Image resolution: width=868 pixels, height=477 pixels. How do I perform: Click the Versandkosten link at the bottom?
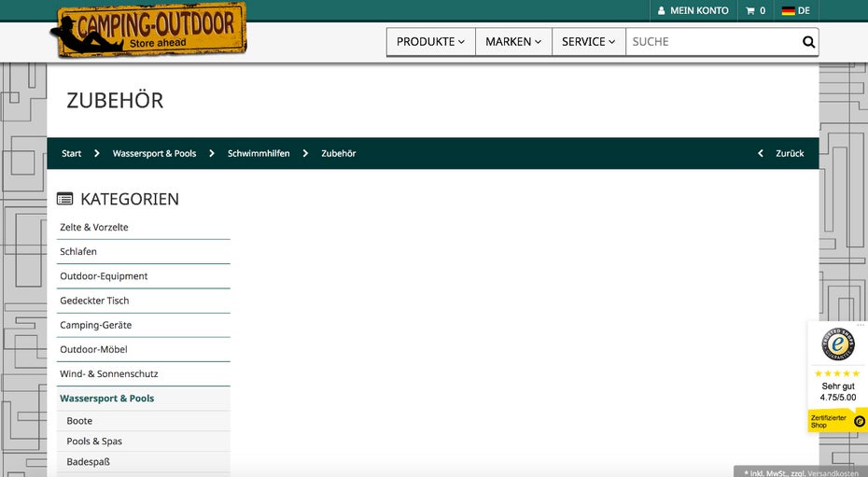pyautogui.click(x=833, y=473)
